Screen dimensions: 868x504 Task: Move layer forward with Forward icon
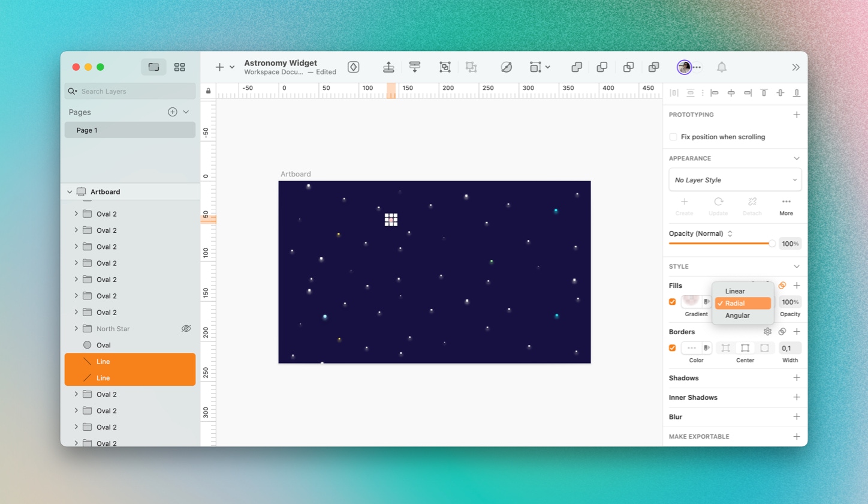tap(388, 67)
